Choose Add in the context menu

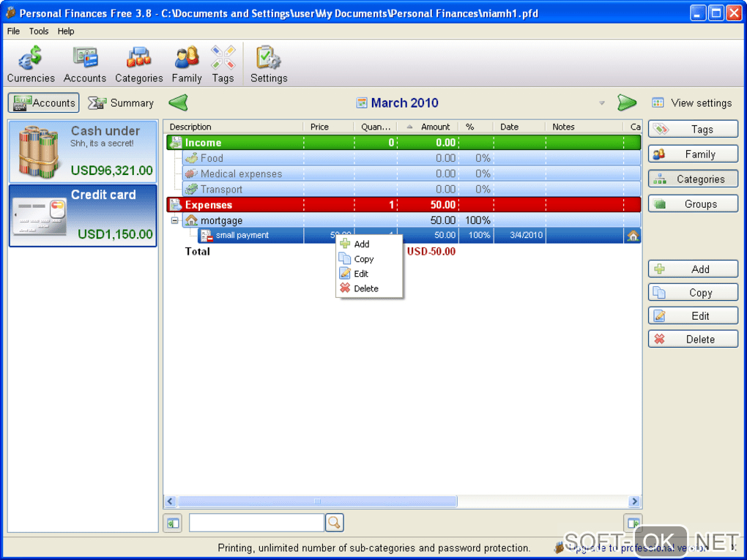[x=369, y=244]
